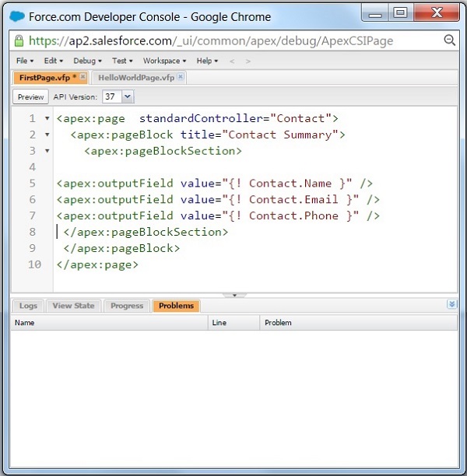Click the "Contact Summary" title value
This screenshot has width=467, height=476.
(280, 135)
